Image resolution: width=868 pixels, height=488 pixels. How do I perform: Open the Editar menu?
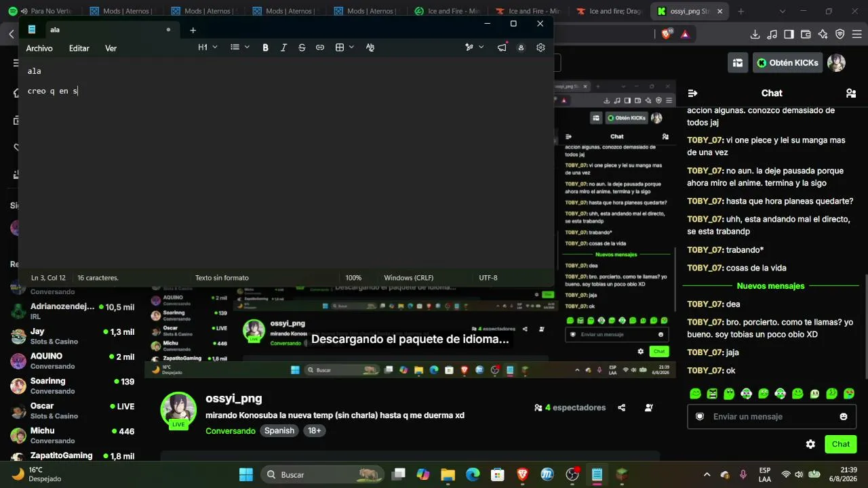[x=79, y=48]
